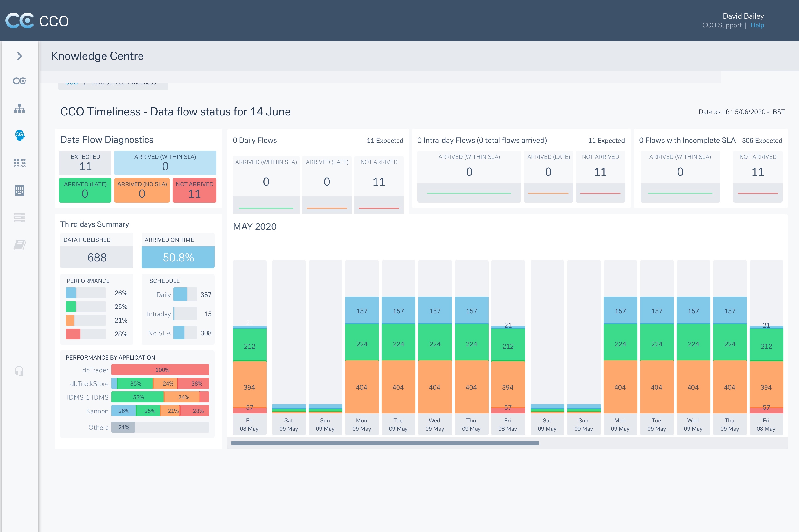Image resolution: width=799 pixels, height=532 pixels.
Task: Expand the sidebar with chevron arrow
Action: [x=19, y=56]
